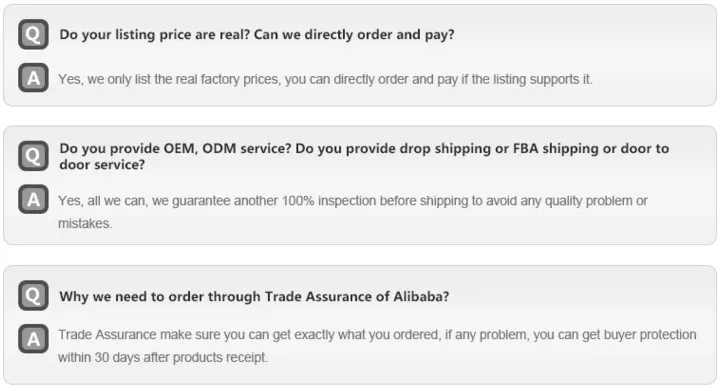721x387 pixels.
Task: Click the word 'mistakes.' in the second answer
Action: (85, 223)
